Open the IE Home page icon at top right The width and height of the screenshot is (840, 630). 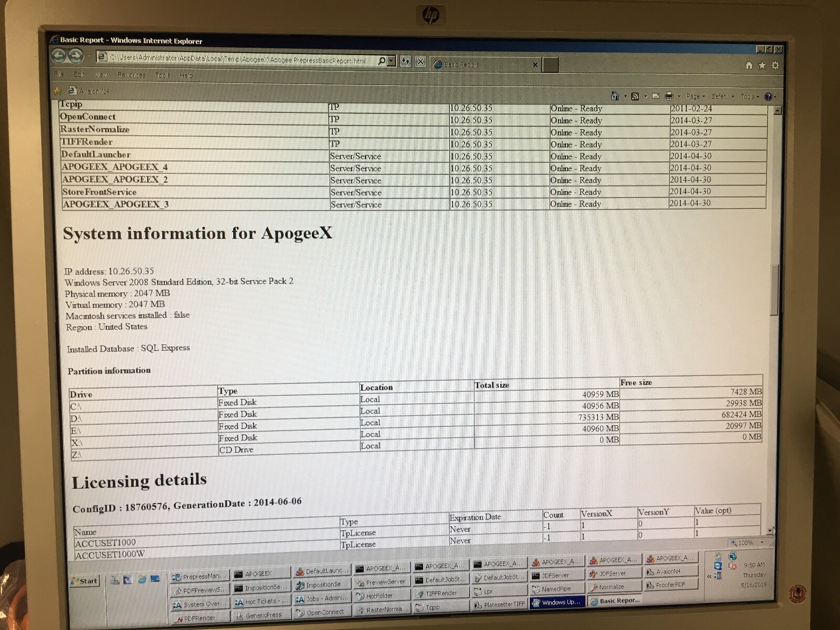[749, 65]
